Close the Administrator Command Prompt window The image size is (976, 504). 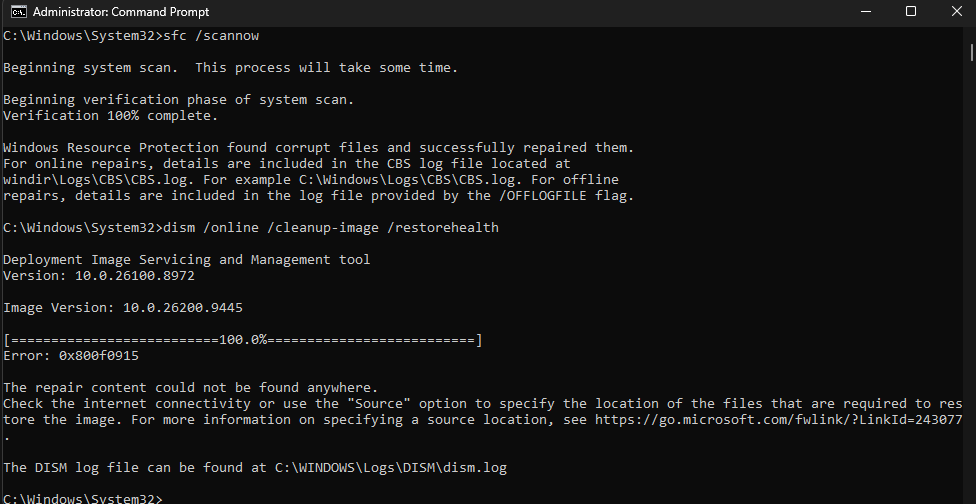(x=956, y=11)
